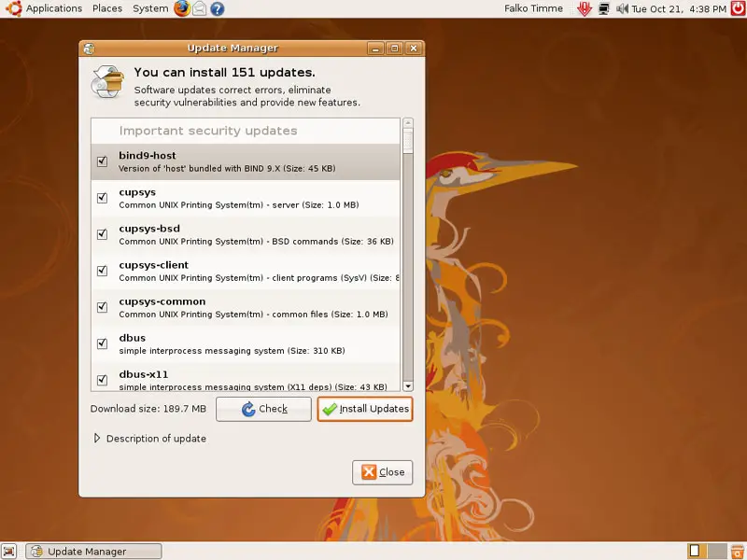Click the Ubuntu logo in the panel
Image resolution: width=747 pixels, height=560 pixels.
13,8
